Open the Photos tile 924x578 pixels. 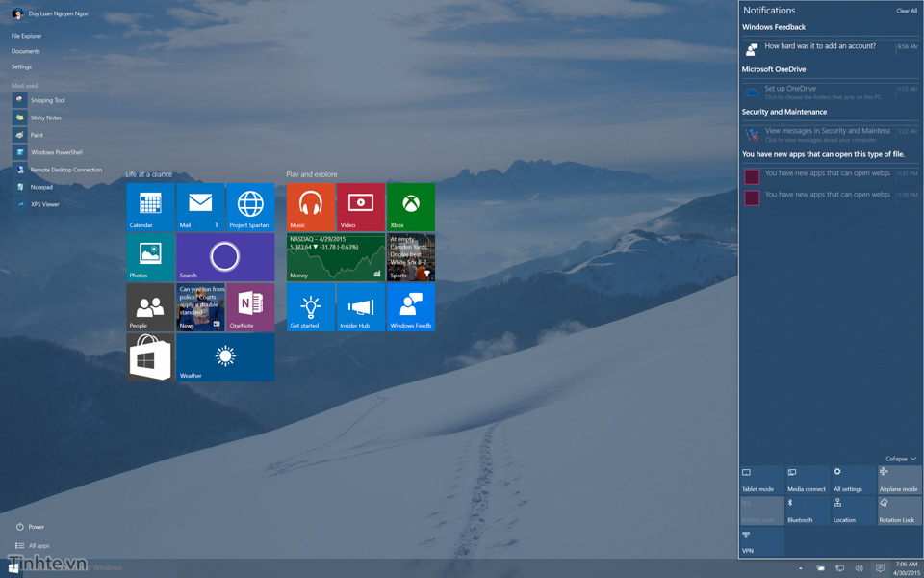[150, 257]
